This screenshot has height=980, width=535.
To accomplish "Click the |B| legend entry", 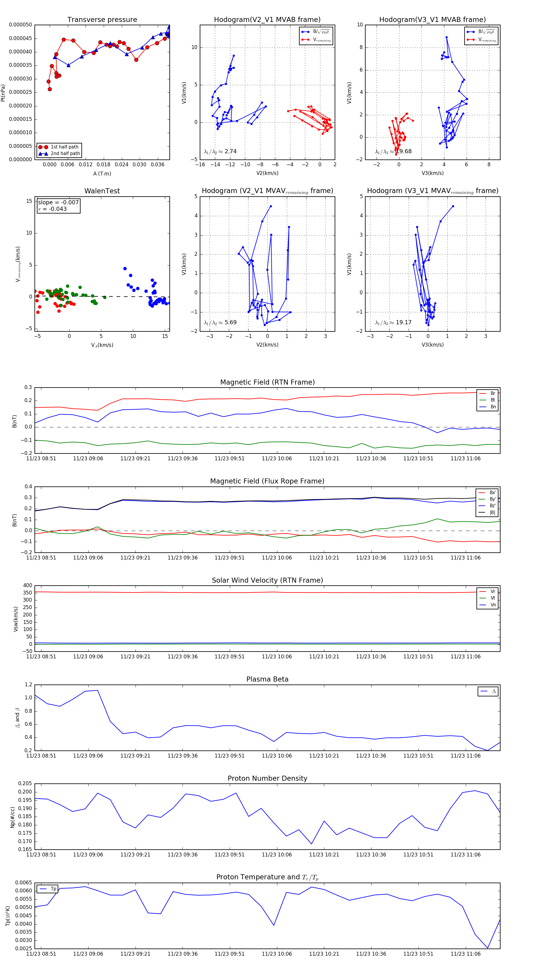I will (487, 513).
